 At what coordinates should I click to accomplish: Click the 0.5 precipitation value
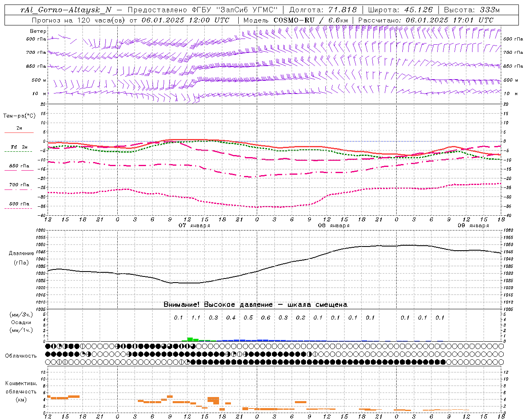248,317
